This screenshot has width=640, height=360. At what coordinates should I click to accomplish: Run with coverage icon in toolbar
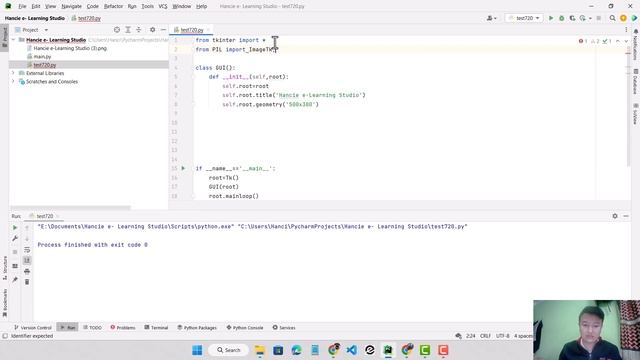(x=572, y=18)
